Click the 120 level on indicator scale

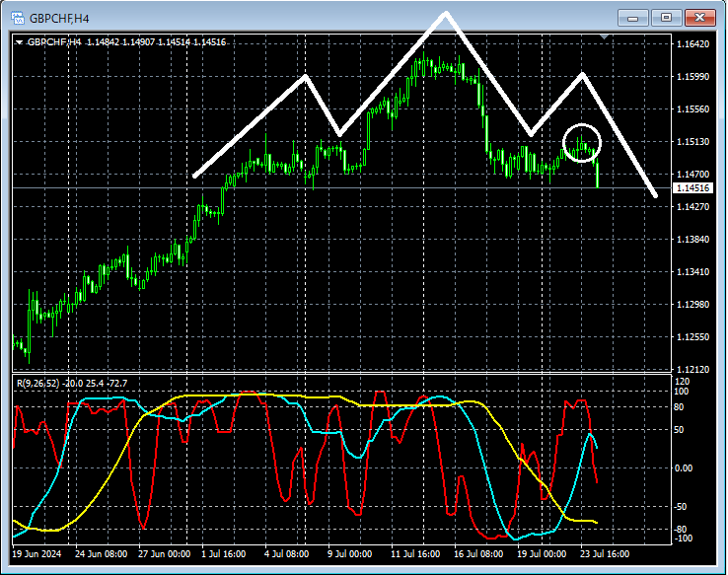pos(681,380)
